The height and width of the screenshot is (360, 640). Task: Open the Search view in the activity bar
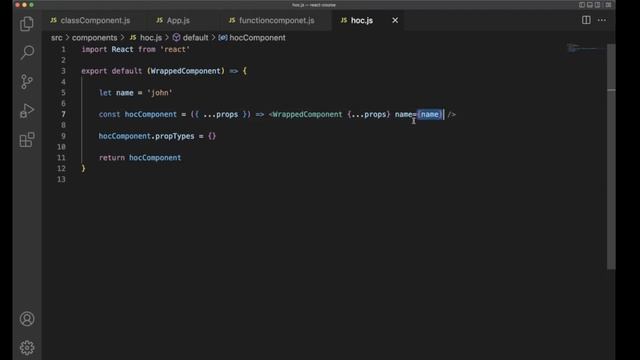tap(27, 53)
